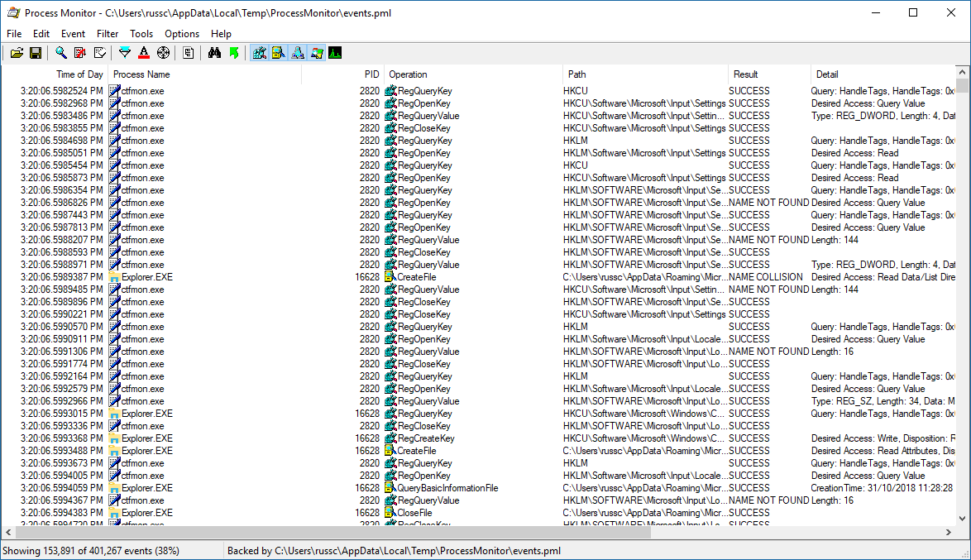Select the NAME COLLISION result cell

click(x=765, y=278)
